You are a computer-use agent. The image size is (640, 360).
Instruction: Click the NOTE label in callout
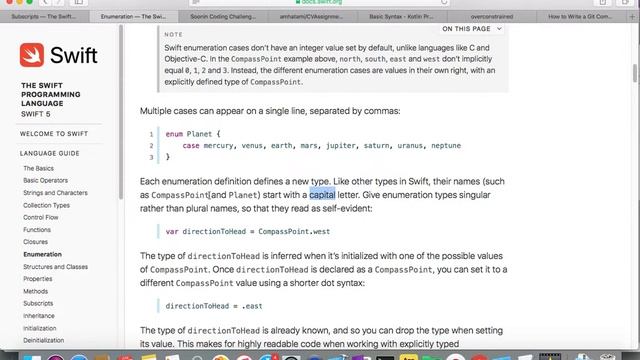tap(173, 35)
